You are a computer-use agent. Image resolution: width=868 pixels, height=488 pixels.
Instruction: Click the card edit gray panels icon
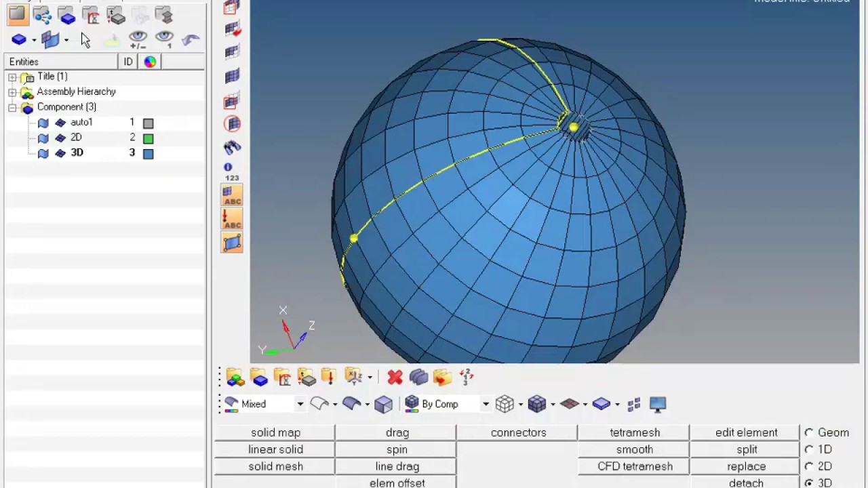pos(418,377)
